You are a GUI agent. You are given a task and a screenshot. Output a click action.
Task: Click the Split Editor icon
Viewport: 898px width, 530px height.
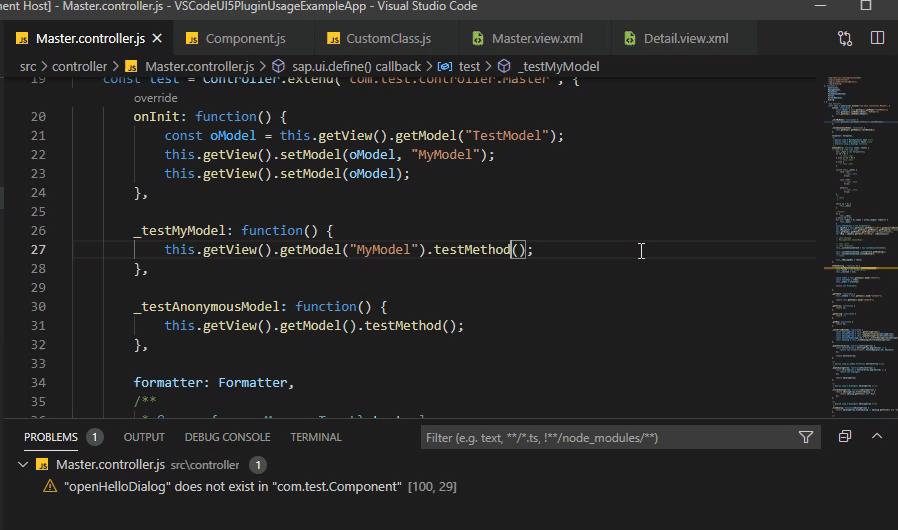[877, 38]
